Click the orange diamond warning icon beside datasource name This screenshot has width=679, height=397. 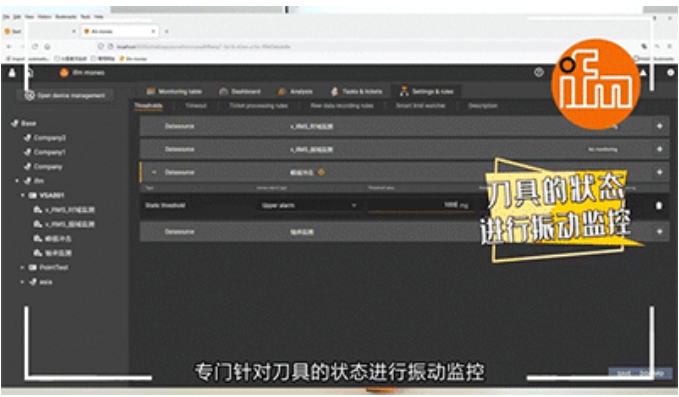321,172
